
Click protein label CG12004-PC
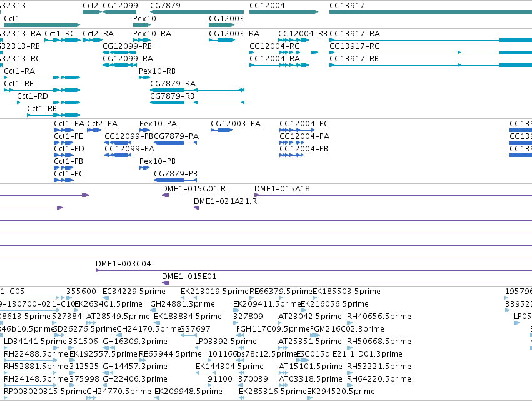[304, 124]
